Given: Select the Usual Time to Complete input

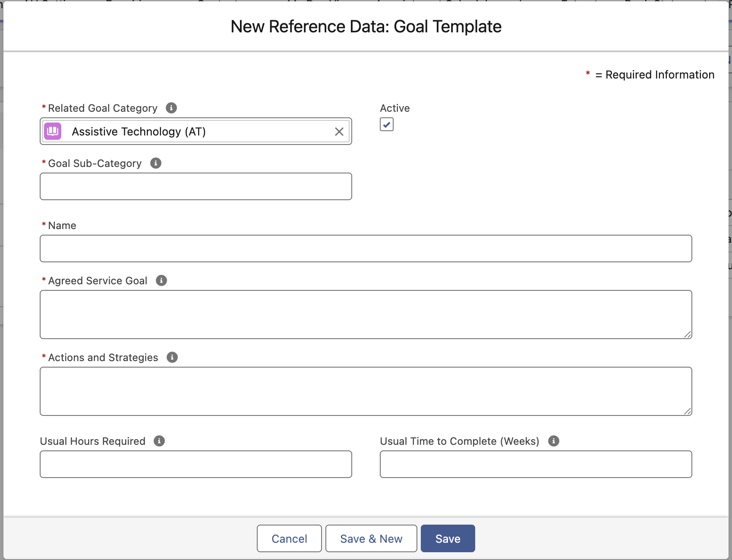Looking at the screenshot, I should pyautogui.click(x=536, y=464).
